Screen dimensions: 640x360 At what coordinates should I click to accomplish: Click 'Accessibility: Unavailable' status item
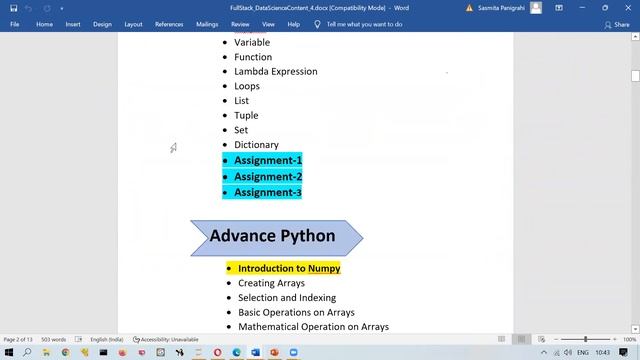click(166, 340)
